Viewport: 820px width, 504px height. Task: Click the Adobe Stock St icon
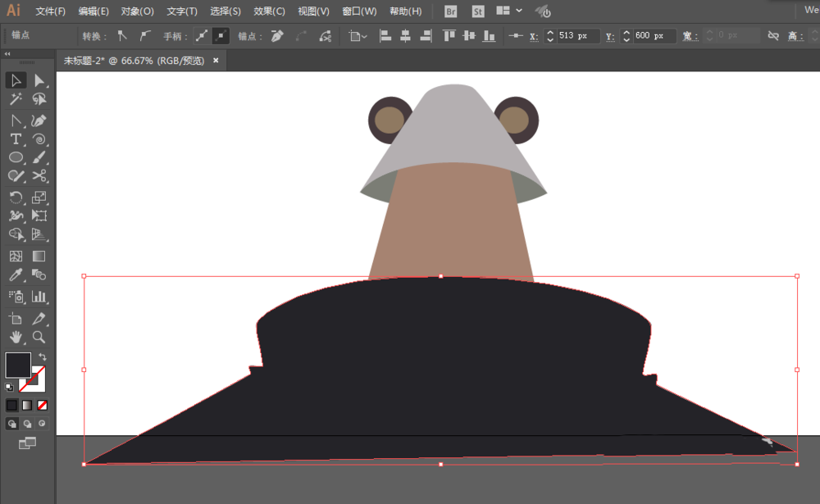[x=478, y=11]
